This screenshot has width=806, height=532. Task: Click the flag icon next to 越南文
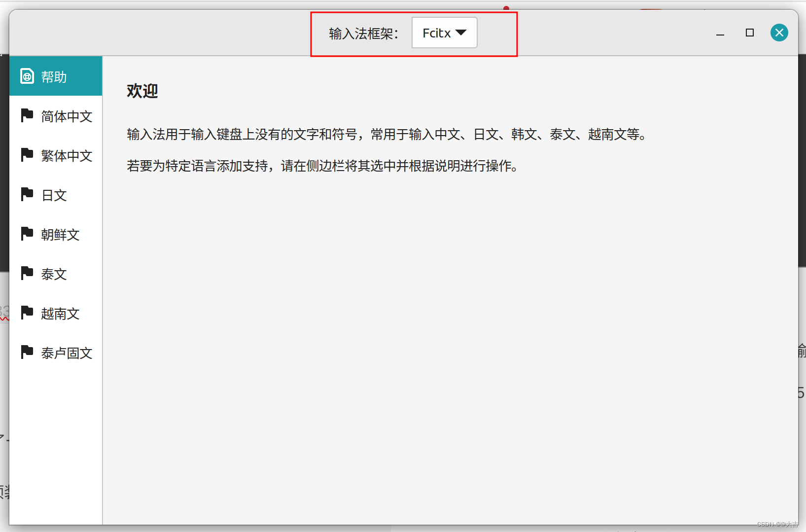[27, 313]
